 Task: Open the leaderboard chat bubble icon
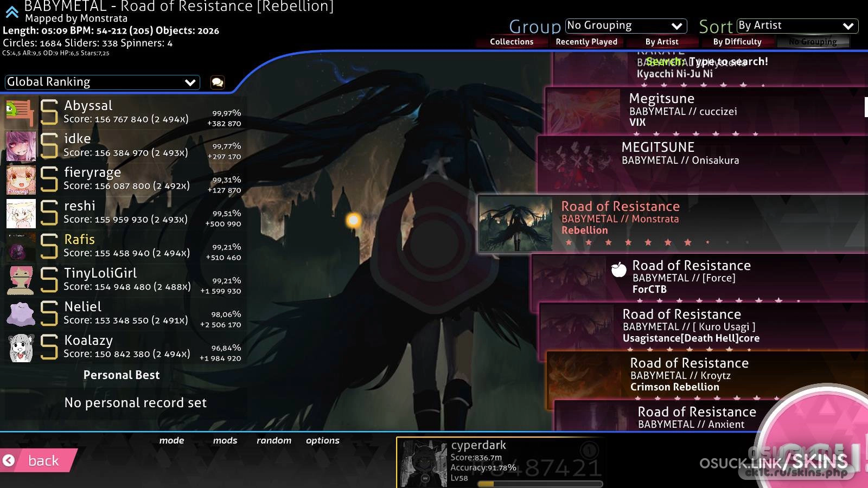[218, 82]
